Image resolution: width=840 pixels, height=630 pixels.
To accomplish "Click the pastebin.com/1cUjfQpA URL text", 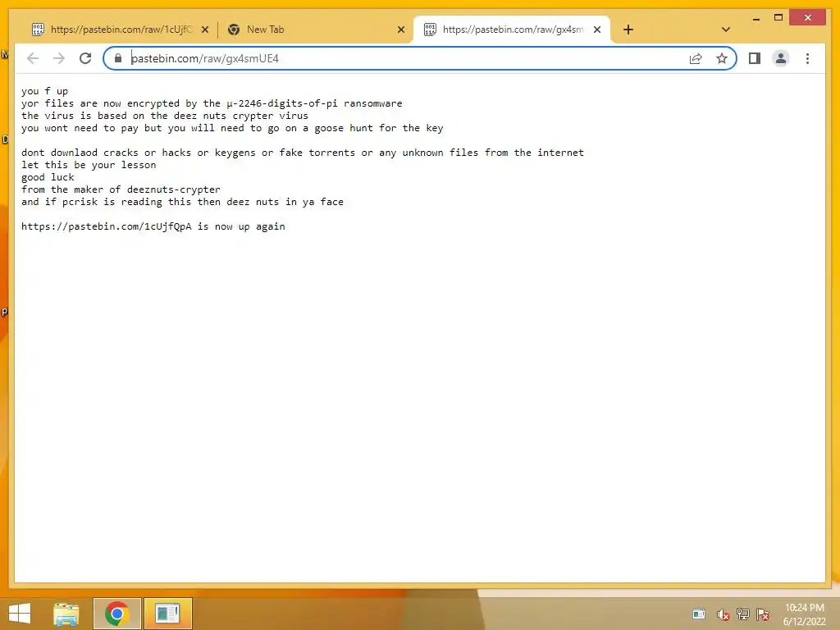I will (107, 226).
